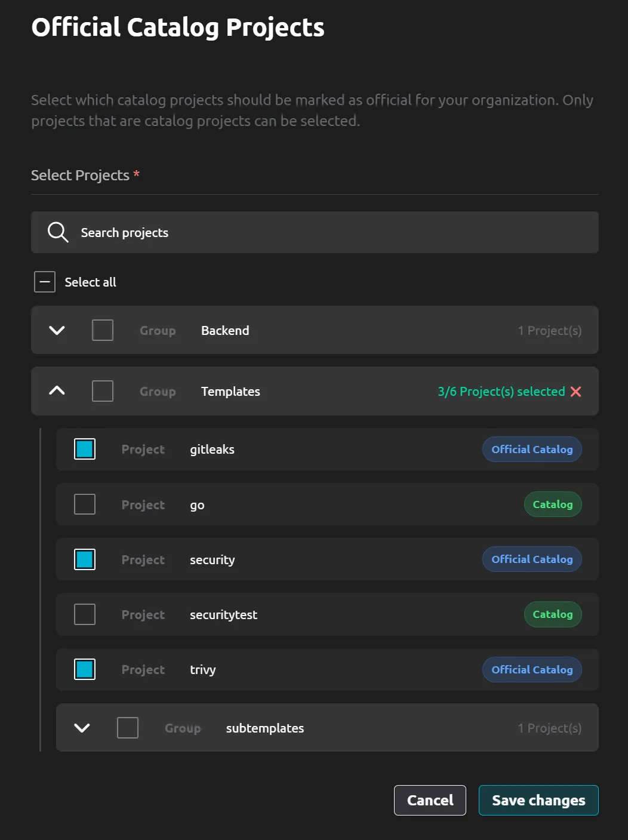This screenshot has width=628, height=840.
Task: Click the Official Catalog badge on trivy
Action: [531, 669]
